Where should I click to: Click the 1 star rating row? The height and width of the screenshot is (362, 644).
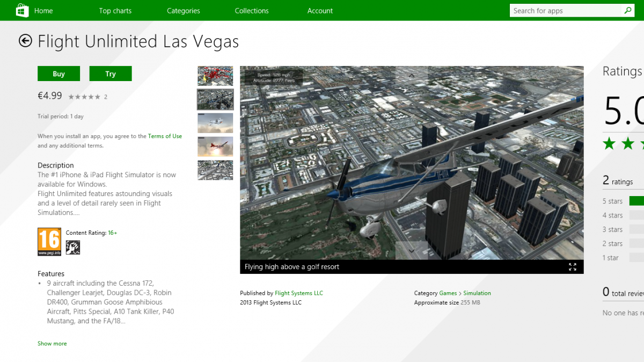pyautogui.click(x=623, y=258)
